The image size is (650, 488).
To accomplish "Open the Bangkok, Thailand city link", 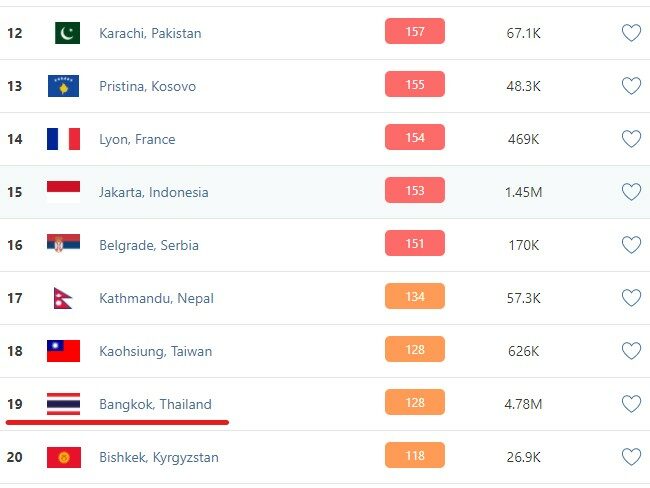I will [155, 404].
